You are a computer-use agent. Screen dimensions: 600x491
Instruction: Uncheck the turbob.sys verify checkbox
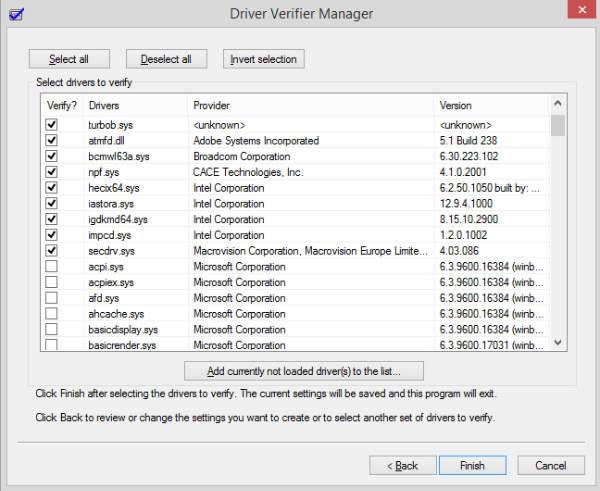click(x=52, y=125)
